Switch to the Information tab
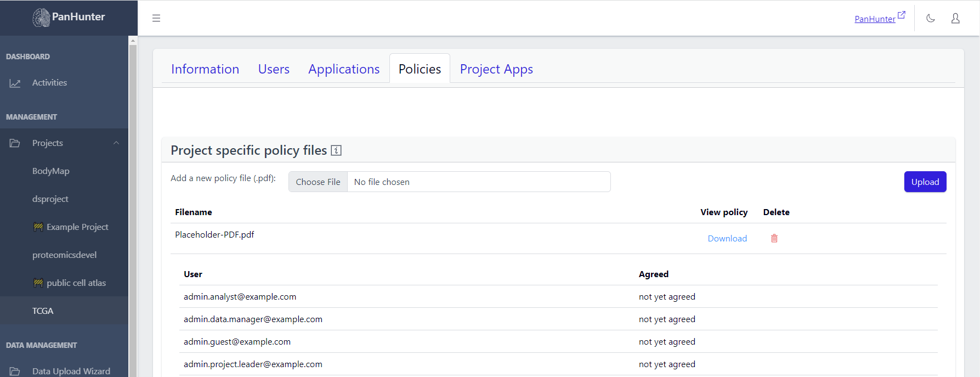Screen dimensions: 980x377 tap(205, 69)
